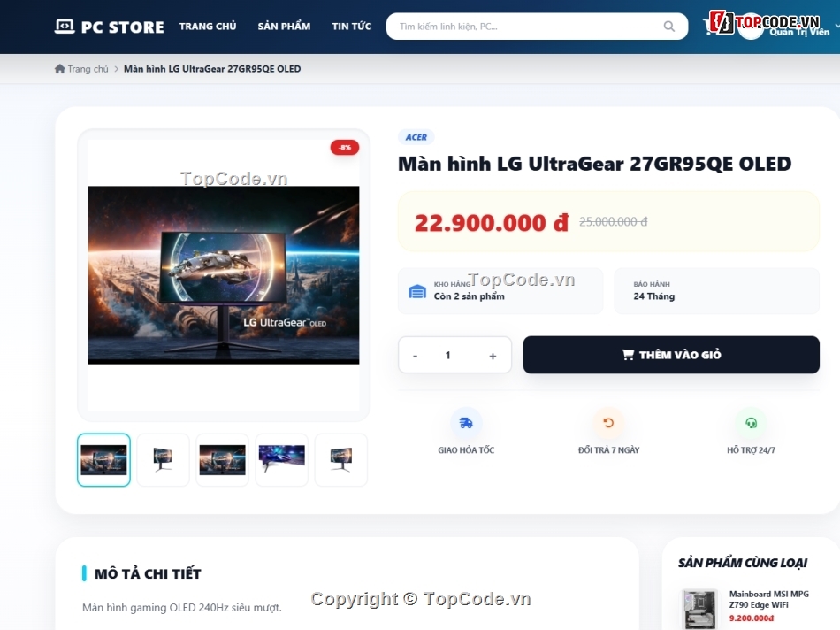Click the SẢN PHẨM CÙNG LOẠI heading
Image resolution: width=840 pixels, height=630 pixels.
click(743, 563)
